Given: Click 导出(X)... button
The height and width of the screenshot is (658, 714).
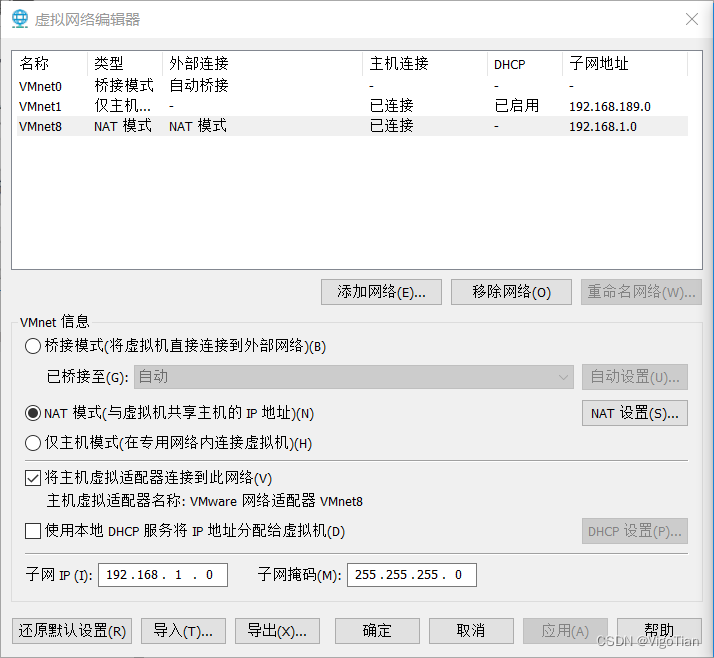Looking at the screenshot, I should [x=277, y=631].
